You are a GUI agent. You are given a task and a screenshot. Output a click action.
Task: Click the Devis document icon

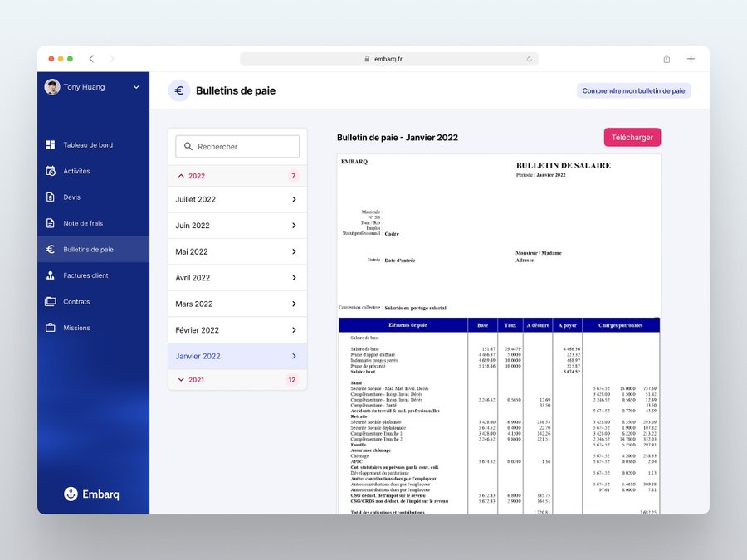[51, 197]
